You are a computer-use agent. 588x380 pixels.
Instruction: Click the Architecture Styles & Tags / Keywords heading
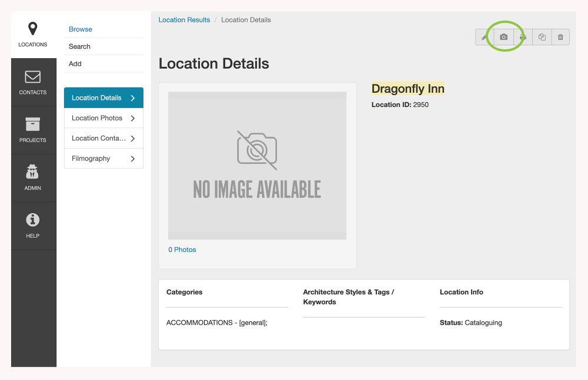pyautogui.click(x=349, y=297)
